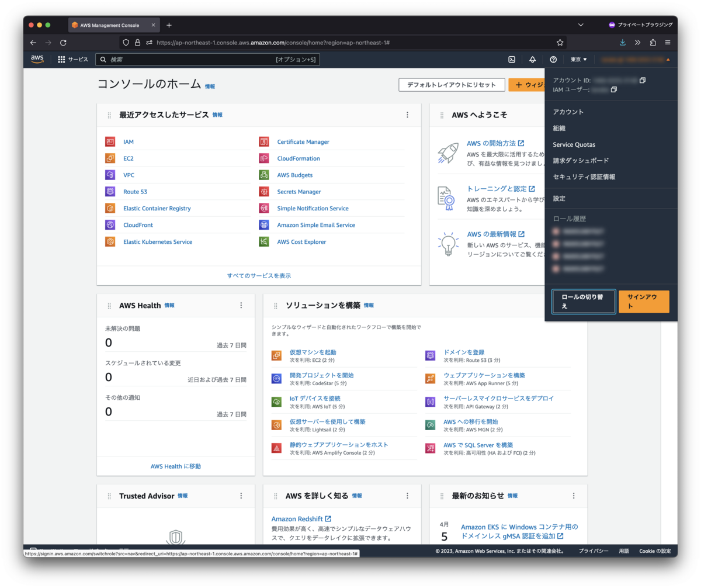Click the Secrets Manager icon
The height and width of the screenshot is (588, 701).
pos(264,192)
